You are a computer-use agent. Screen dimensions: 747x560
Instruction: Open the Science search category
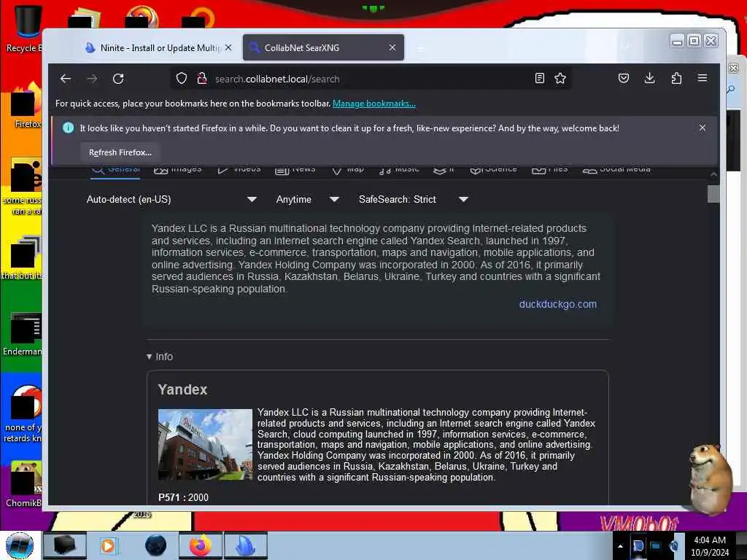click(493, 169)
